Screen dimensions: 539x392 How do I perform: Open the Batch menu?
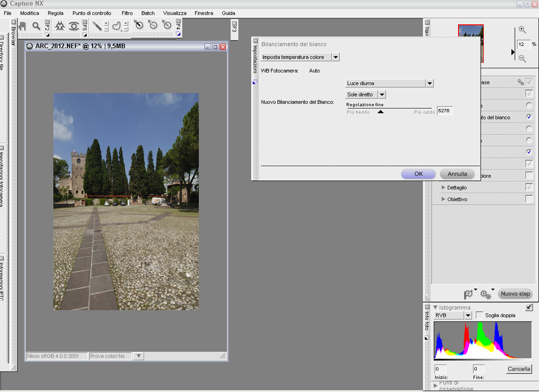click(x=148, y=13)
